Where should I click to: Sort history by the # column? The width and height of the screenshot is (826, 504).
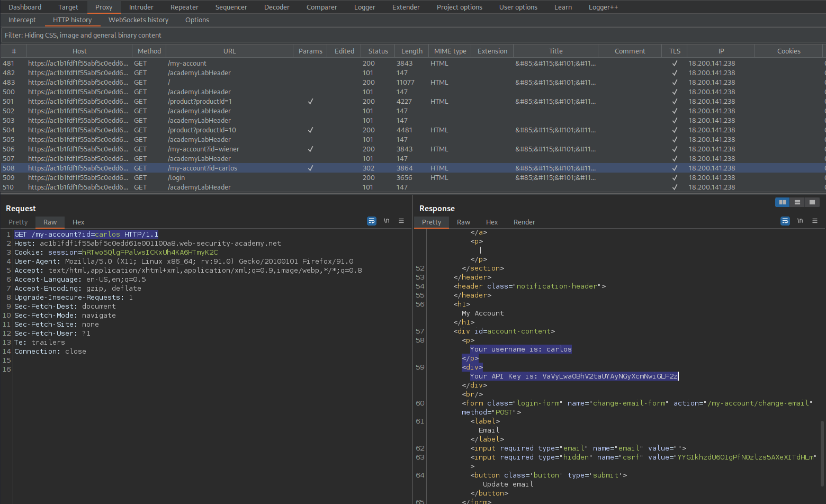(x=14, y=51)
